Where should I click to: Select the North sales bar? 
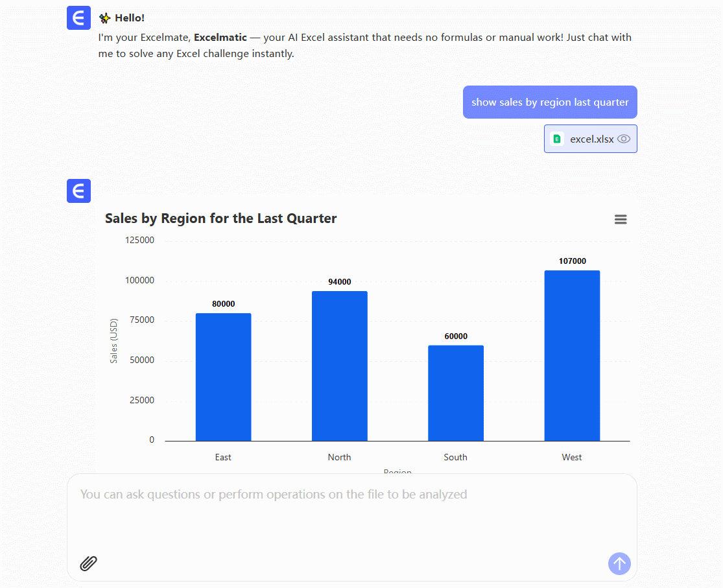(x=339, y=366)
